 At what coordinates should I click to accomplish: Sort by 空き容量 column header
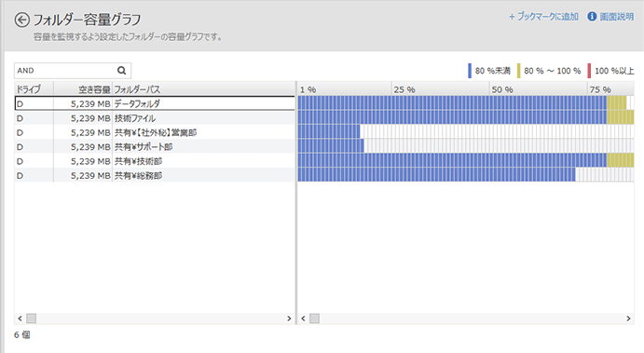[83, 89]
